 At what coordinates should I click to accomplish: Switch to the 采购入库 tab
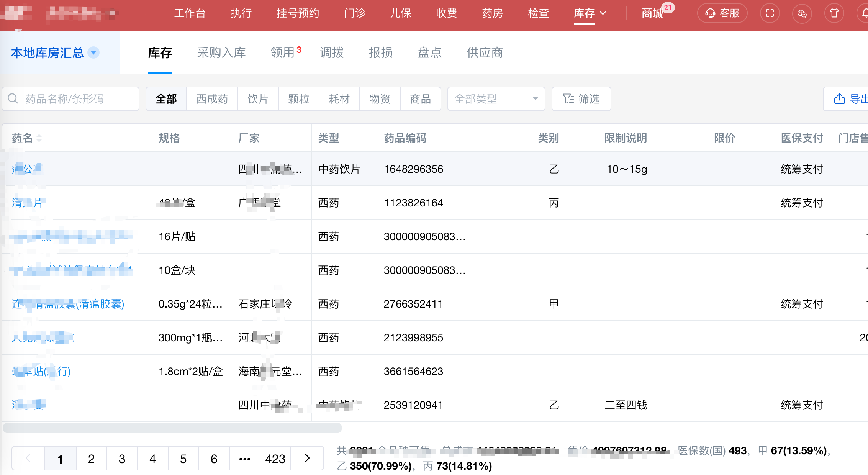tap(221, 52)
